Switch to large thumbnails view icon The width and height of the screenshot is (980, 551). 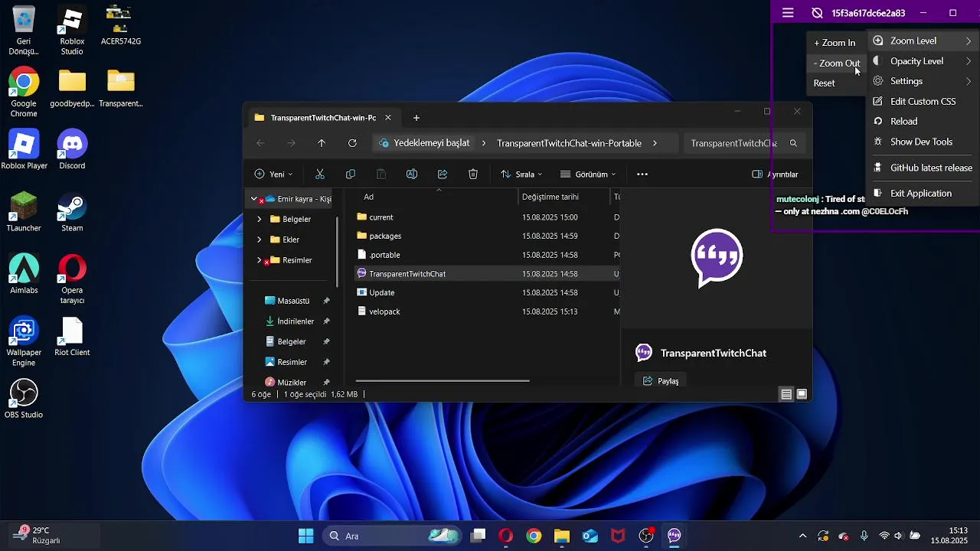[x=802, y=394]
